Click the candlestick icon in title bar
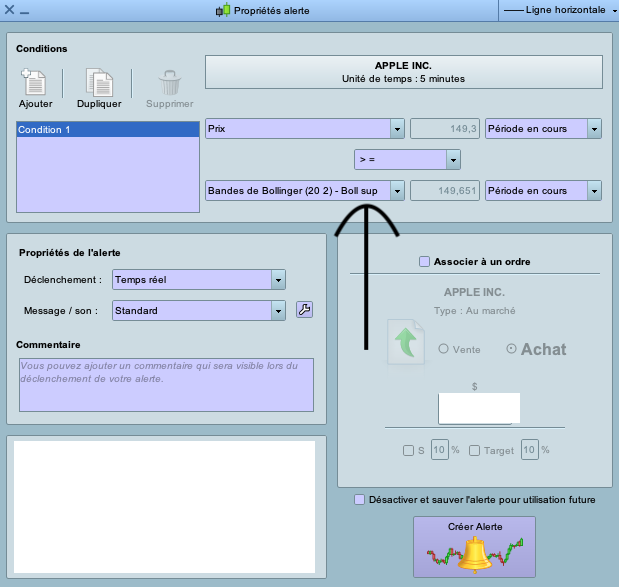619x587 pixels. click(223, 10)
